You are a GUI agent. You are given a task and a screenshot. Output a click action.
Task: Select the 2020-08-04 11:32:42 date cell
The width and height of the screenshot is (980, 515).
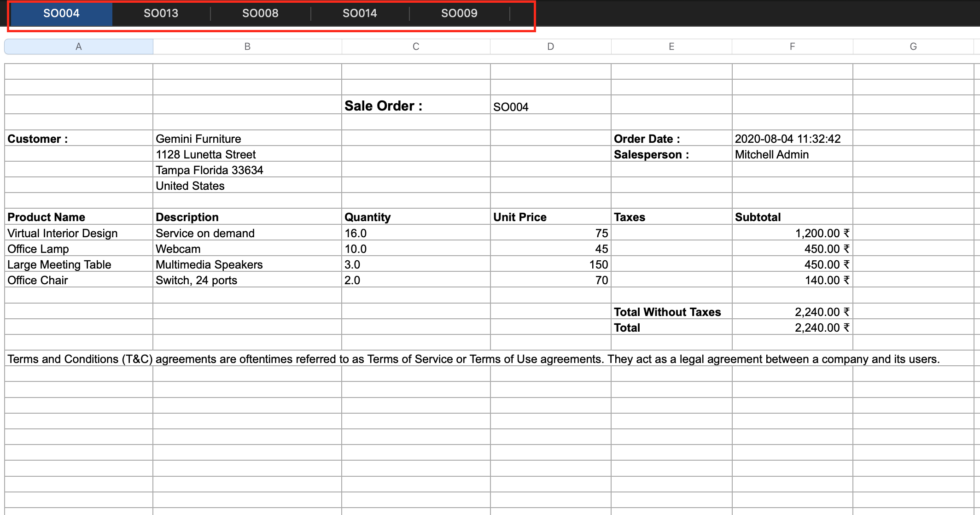coord(793,138)
